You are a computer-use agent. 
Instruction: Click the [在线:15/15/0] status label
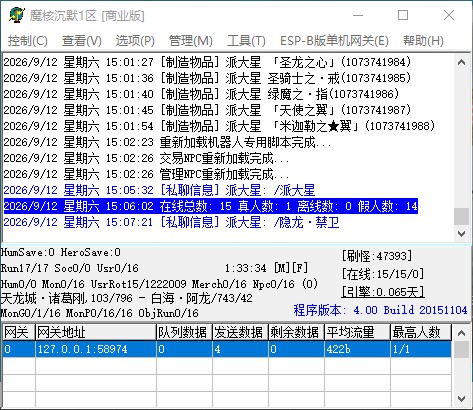pyautogui.click(x=383, y=274)
